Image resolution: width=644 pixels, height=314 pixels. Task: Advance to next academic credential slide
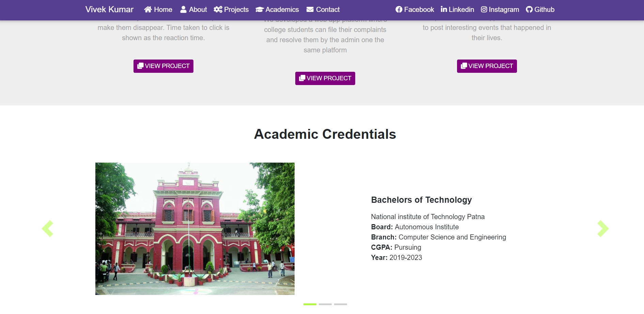pyautogui.click(x=603, y=229)
